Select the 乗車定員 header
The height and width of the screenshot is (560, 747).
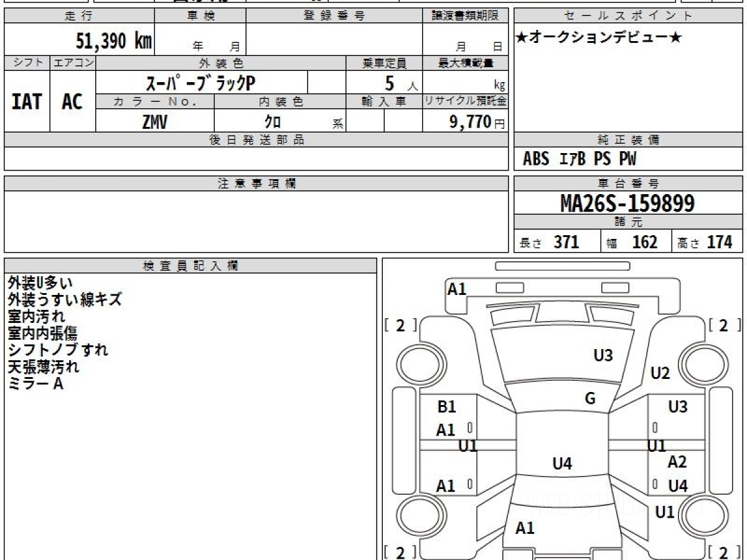pos(384,63)
